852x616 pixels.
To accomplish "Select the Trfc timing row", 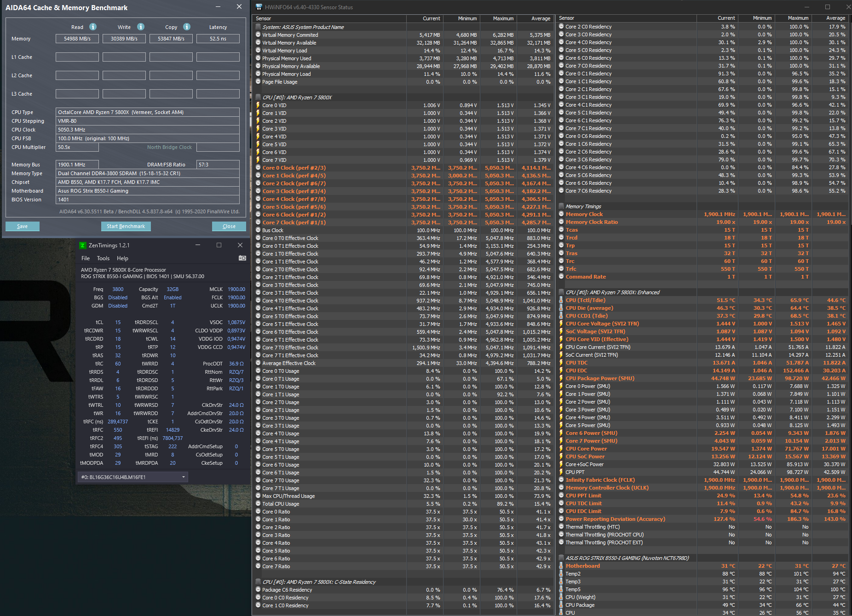I will [x=703, y=269].
